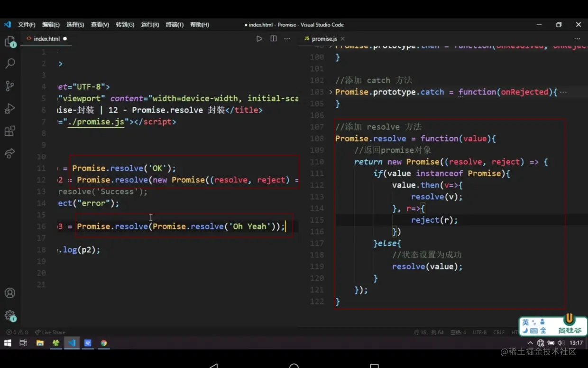Click the Run play icon for index.html
Viewport: 588px width, 368px height.
click(259, 39)
